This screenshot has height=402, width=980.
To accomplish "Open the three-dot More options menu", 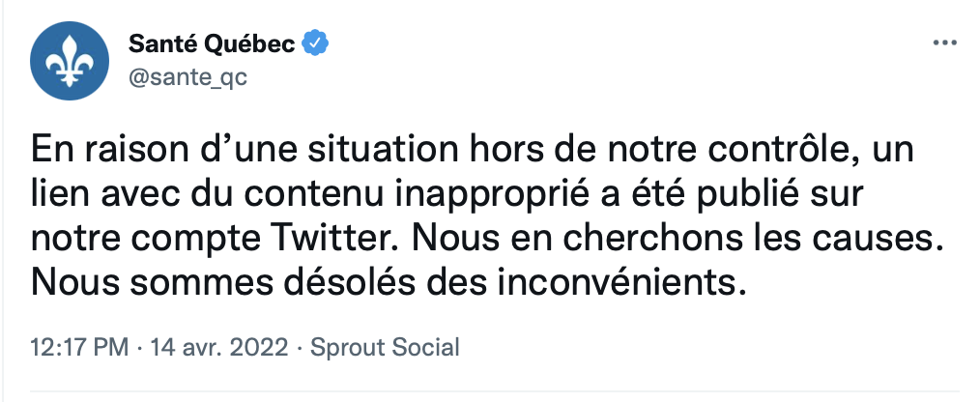I will 944,44.
